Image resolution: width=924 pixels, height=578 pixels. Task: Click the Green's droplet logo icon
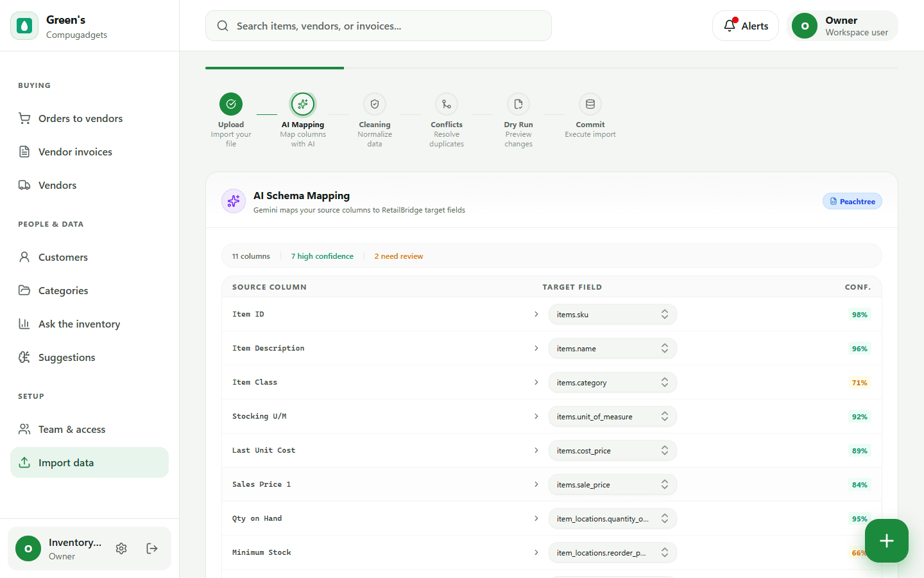[24, 26]
